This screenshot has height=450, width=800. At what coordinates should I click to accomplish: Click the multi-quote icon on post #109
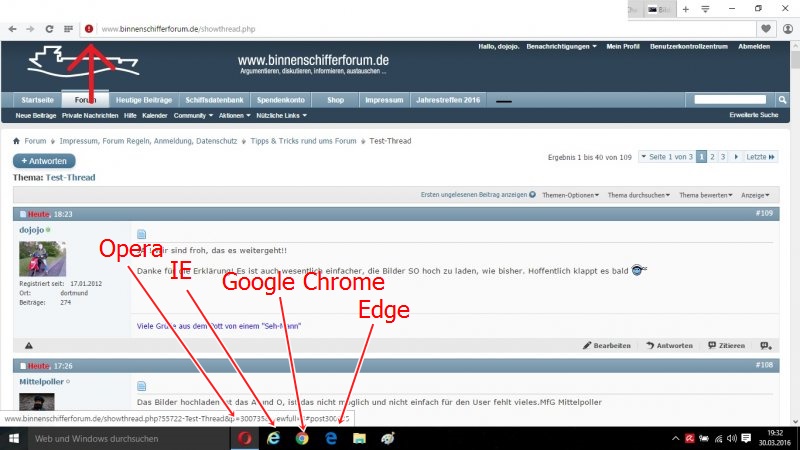[x=765, y=345]
